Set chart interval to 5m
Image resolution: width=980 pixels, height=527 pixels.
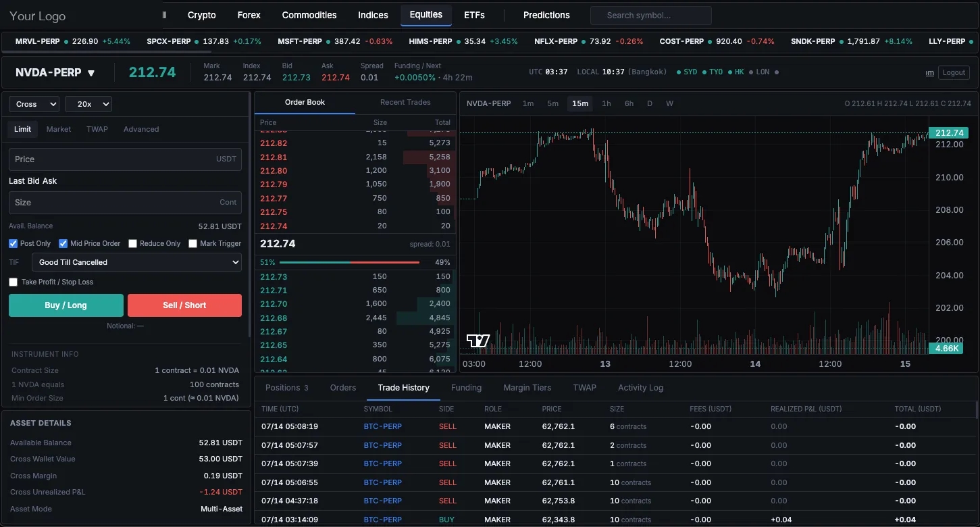[553, 104]
